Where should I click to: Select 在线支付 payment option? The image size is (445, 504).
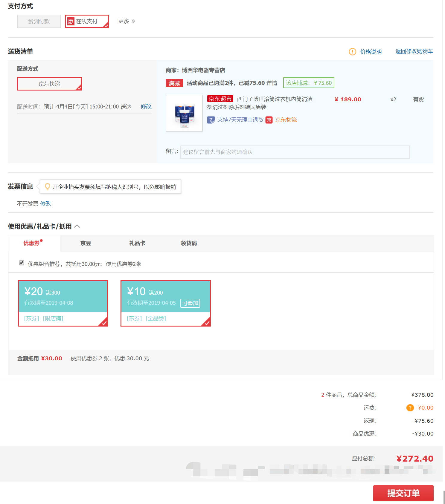(87, 22)
